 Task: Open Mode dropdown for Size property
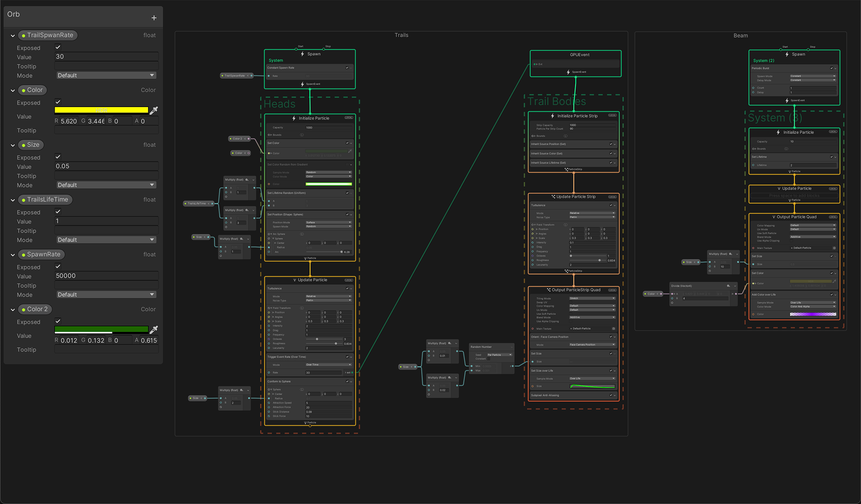pyautogui.click(x=106, y=185)
